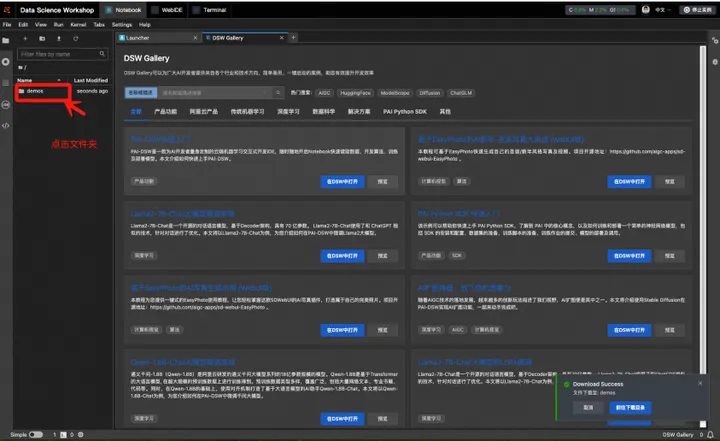Click the root folder breadcrumb icon
This screenshot has width=720, height=441.
(22, 67)
